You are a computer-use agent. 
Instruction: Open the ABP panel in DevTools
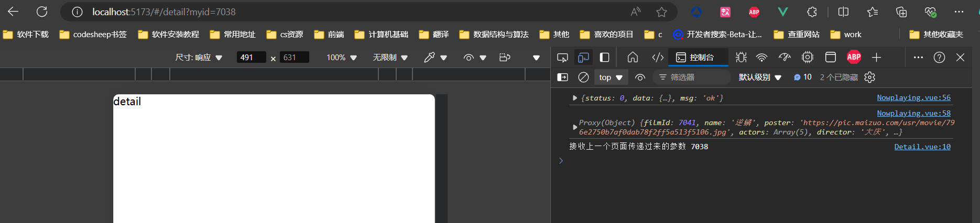point(854,57)
